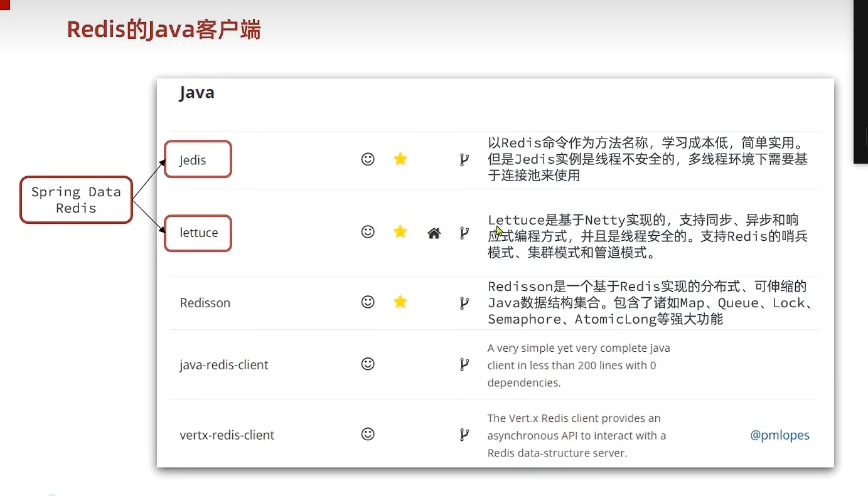Click the smiley icon for Redisson
The width and height of the screenshot is (868, 496).
tap(368, 302)
